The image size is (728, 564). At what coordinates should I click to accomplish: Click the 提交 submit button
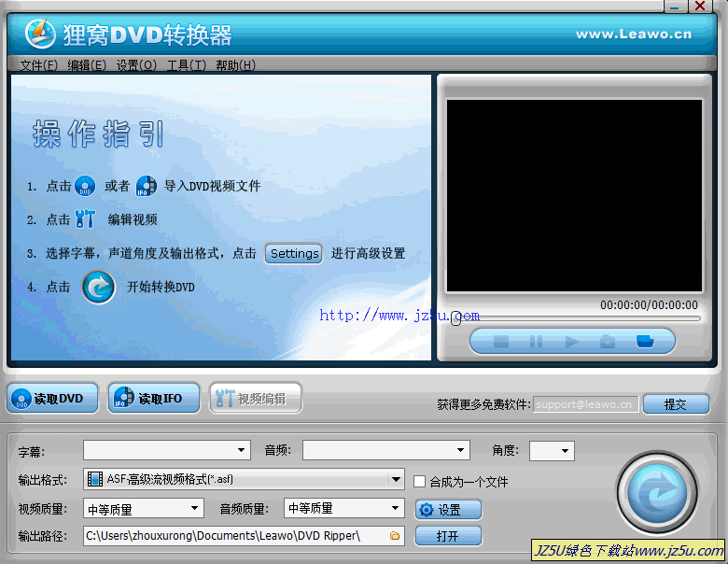pos(676,404)
